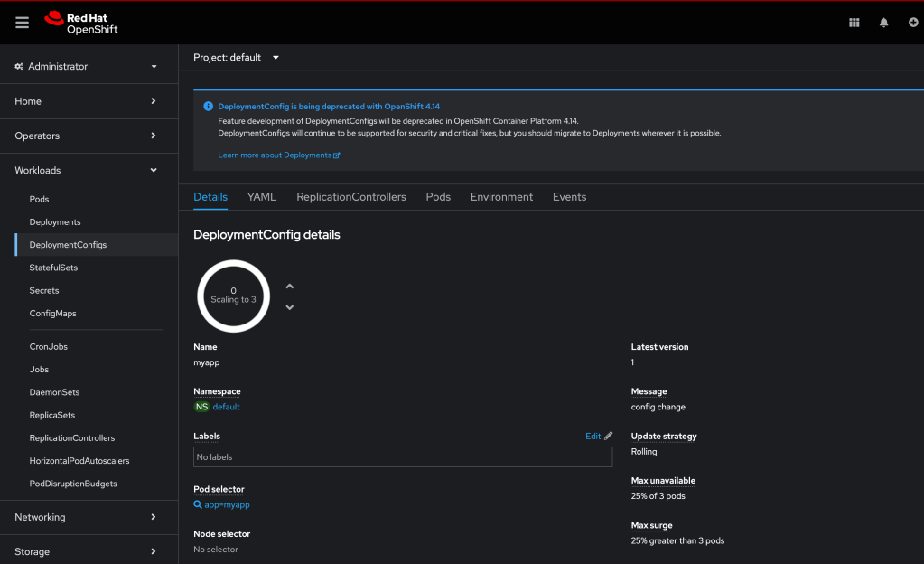Open Secrets in the sidebar
This screenshot has width=924, height=564.
tap(44, 290)
